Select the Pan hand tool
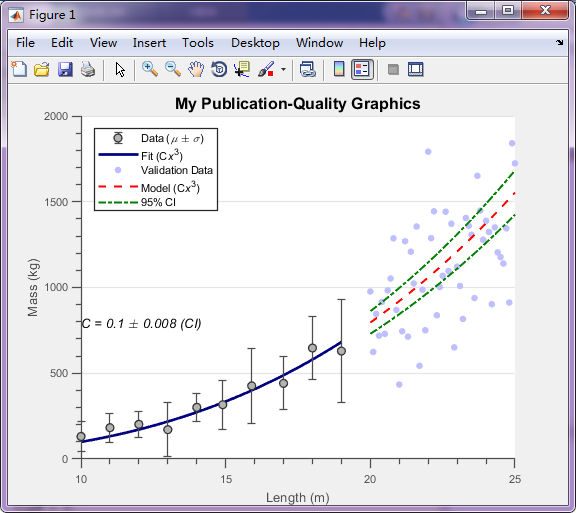 [196, 69]
